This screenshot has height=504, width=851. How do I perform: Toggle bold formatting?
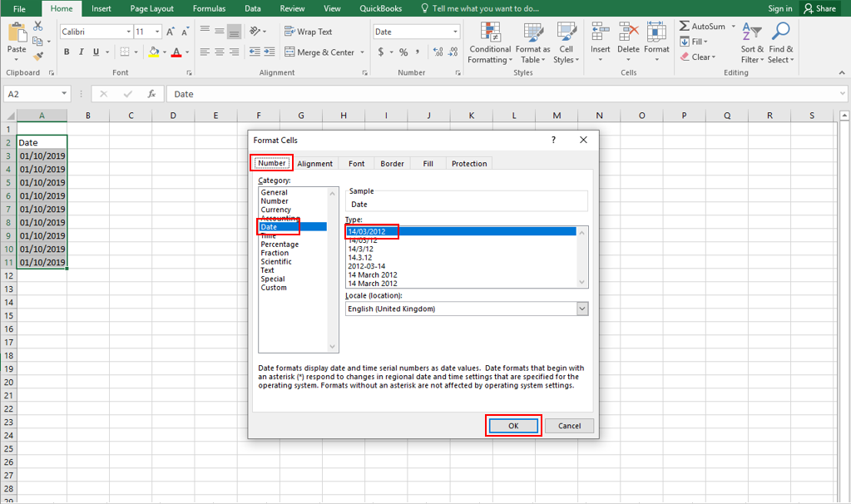click(66, 52)
